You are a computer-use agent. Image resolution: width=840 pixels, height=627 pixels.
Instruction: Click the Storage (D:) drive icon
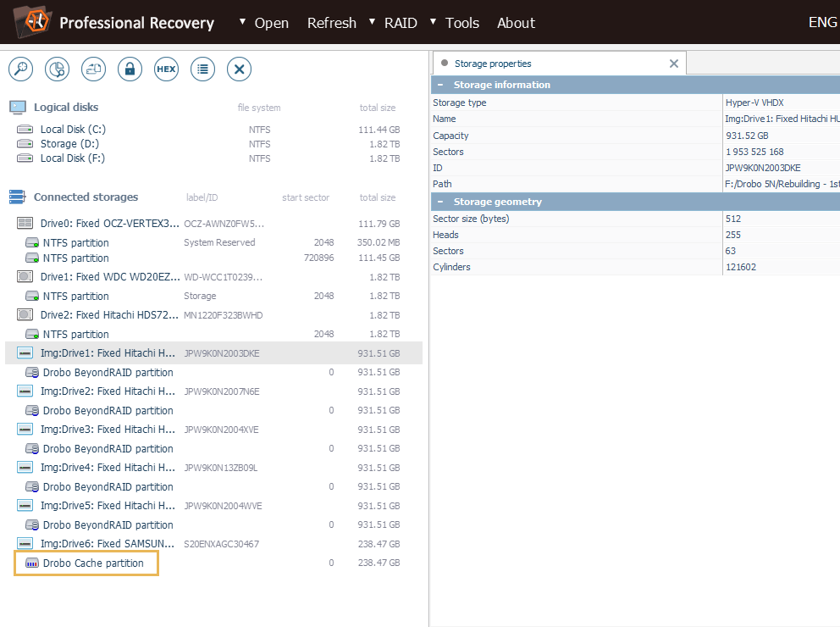click(25, 144)
